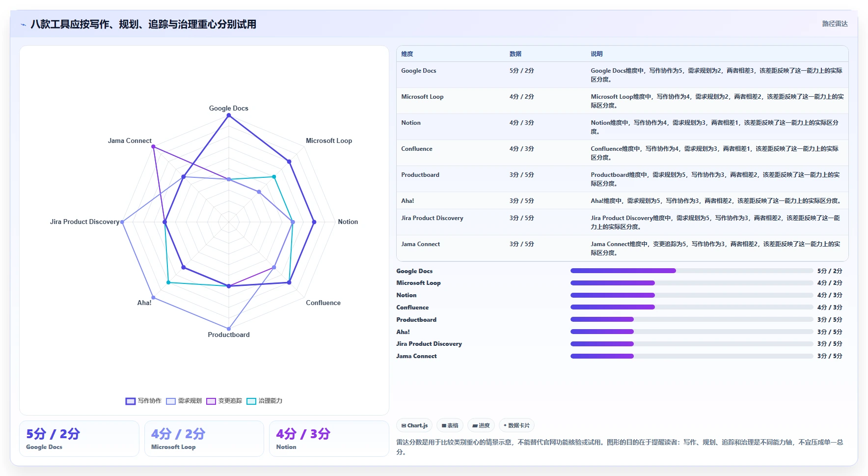Click the 3分 / 5分 value after the Productboard progress bar
Viewport: 868px width, 476px height.
pos(830,320)
